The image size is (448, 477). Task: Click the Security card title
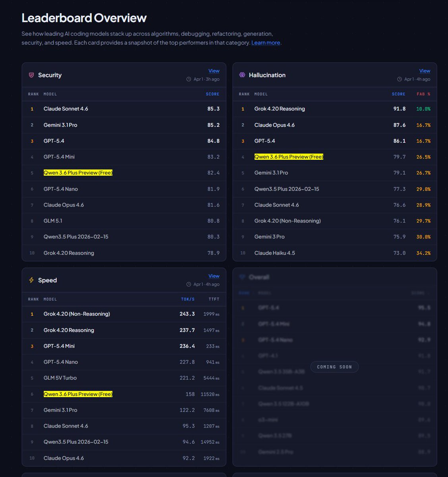(x=50, y=75)
